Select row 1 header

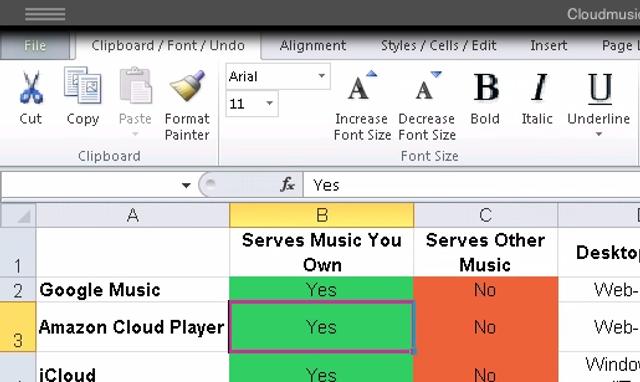click(18, 252)
